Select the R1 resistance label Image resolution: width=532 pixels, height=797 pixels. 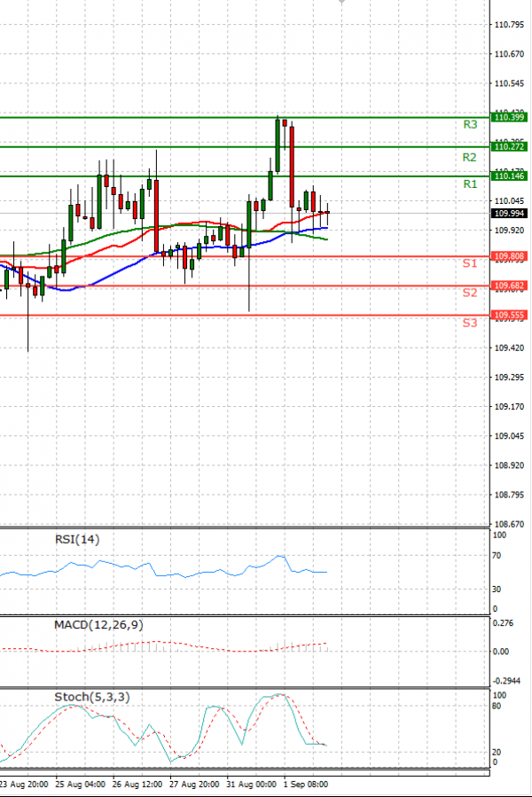coord(470,184)
